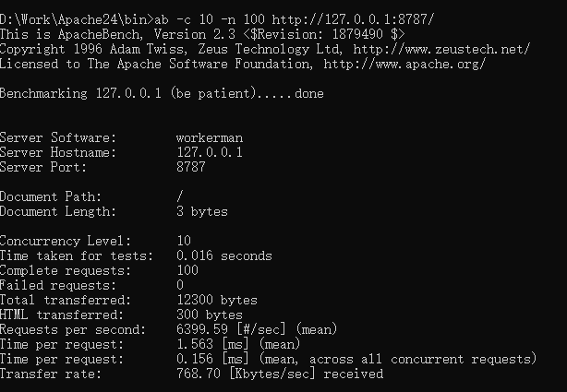Screen dimensions: 567x392
Task: Click the http://127.0.0.1:8787/ URL in command
Action: (x=353, y=19)
